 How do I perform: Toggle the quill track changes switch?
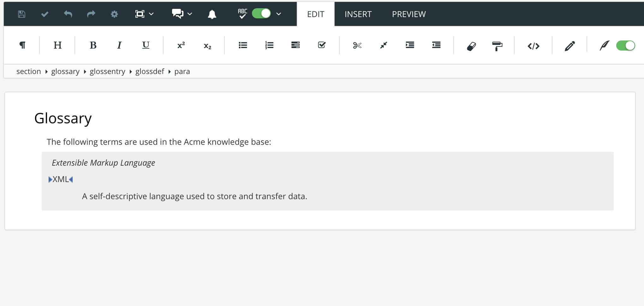click(625, 46)
